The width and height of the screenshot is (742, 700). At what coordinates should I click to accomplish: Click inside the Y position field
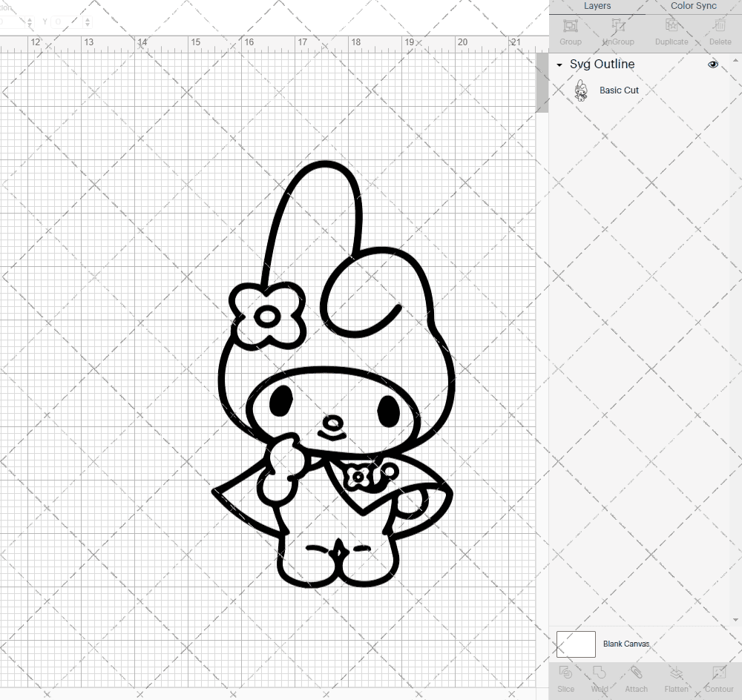tap(67, 22)
